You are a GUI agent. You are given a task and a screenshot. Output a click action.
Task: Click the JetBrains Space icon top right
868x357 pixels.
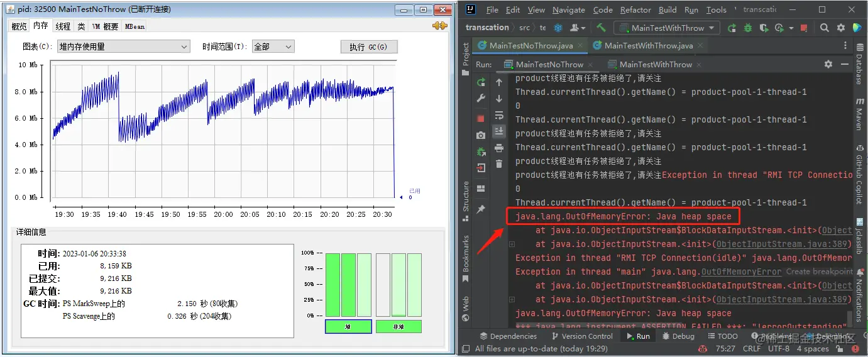(x=857, y=28)
